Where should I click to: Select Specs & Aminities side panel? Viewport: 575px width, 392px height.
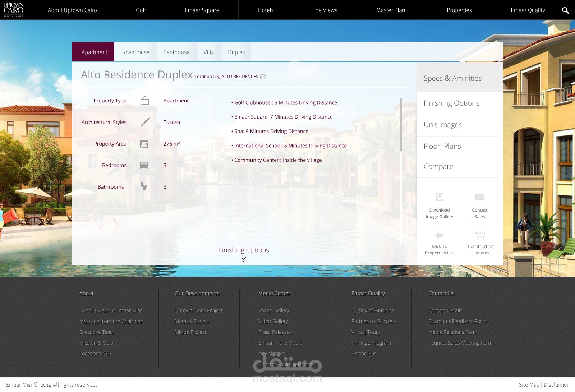[460, 78]
